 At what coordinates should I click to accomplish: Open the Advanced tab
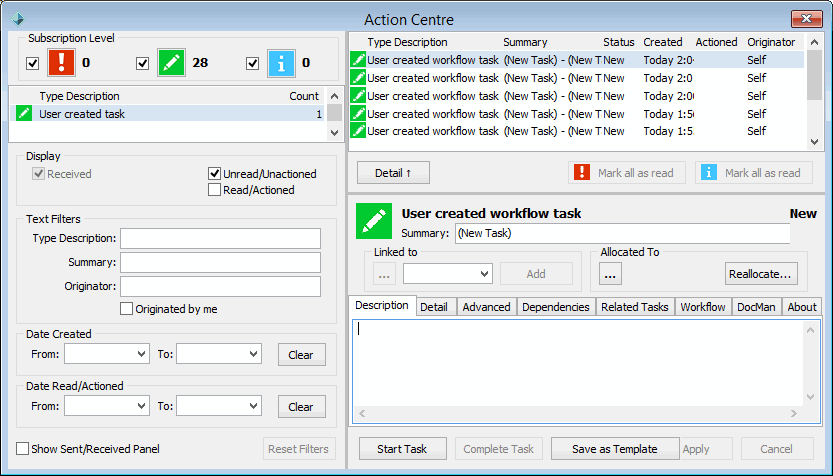[x=486, y=307]
